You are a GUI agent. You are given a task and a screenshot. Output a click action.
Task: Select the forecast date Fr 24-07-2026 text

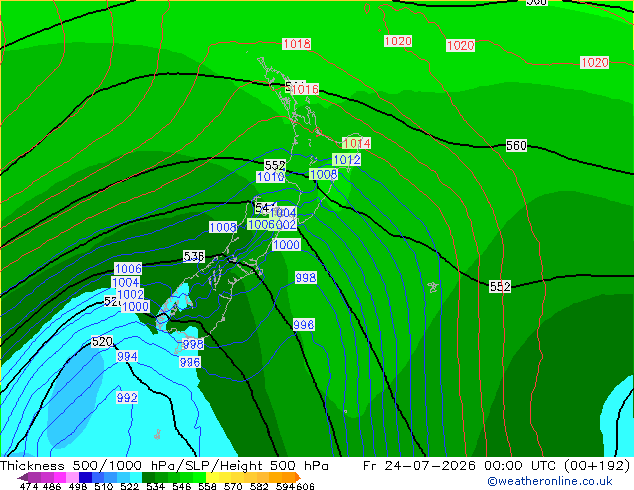pos(419,466)
